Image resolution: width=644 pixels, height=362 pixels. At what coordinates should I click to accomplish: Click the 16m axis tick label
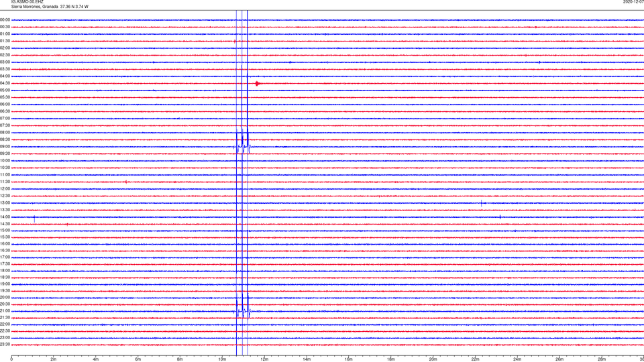pyautogui.click(x=349, y=359)
